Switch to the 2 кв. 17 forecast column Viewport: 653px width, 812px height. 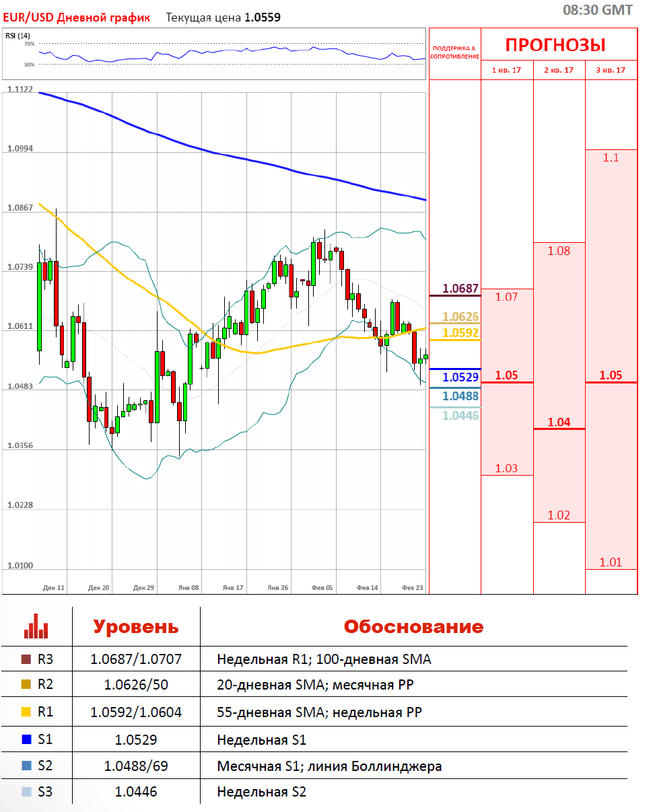[559, 70]
